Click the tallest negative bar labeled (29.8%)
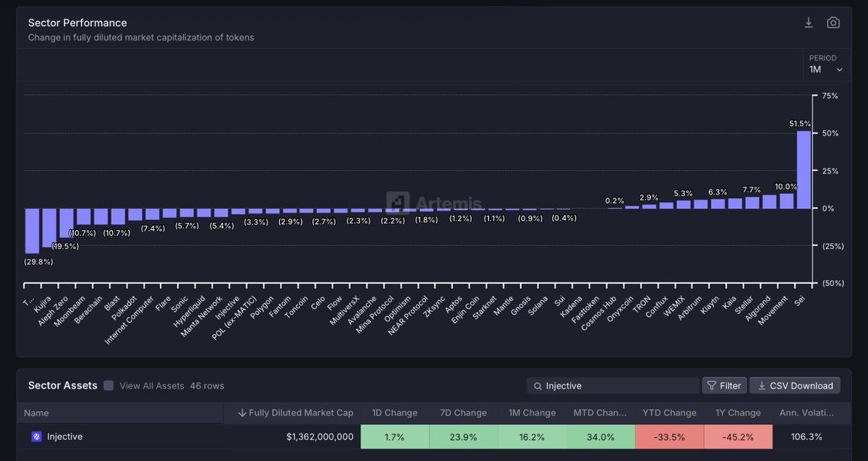The image size is (868, 461). tap(32, 231)
